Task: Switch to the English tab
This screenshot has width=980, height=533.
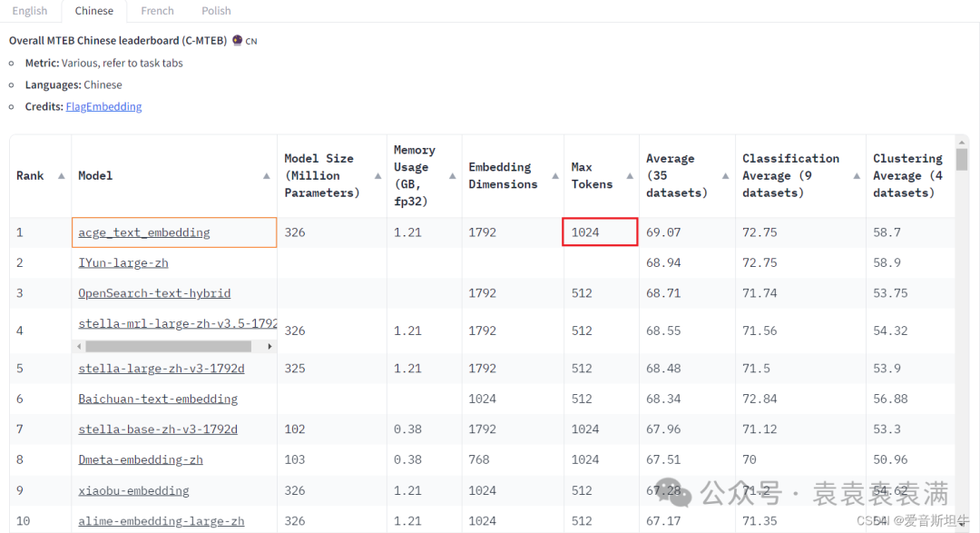Action: (x=30, y=11)
